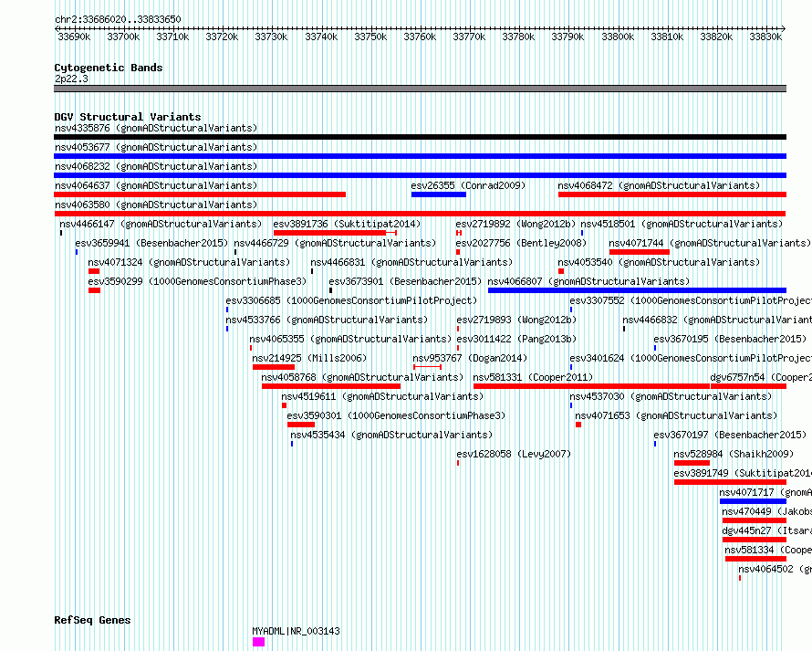This screenshot has width=812, height=651.
Task: Select the nsv581331 (Cooper2011) red bar
Action: [591, 386]
